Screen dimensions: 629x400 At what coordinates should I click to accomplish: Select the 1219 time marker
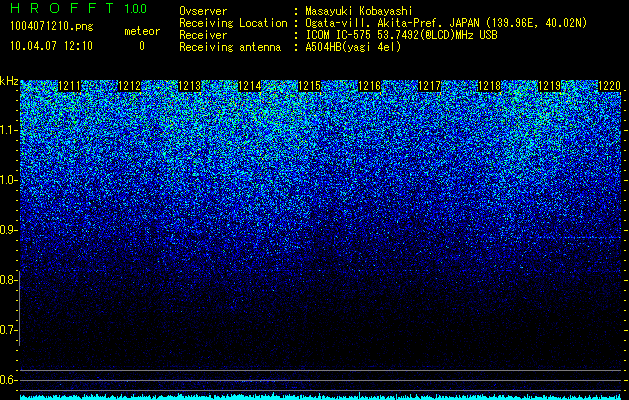click(x=549, y=86)
